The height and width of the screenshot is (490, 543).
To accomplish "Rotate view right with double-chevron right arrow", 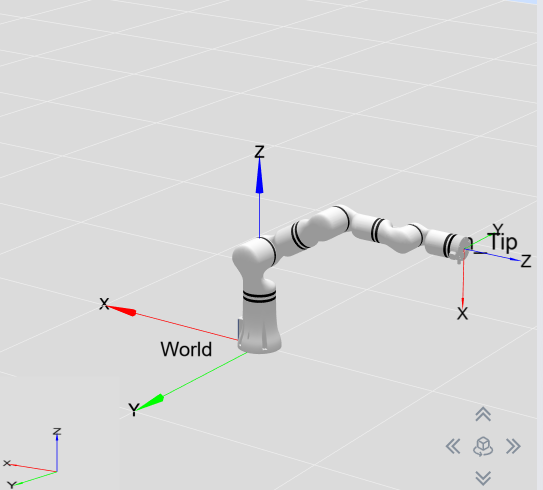I will pyautogui.click(x=513, y=446).
